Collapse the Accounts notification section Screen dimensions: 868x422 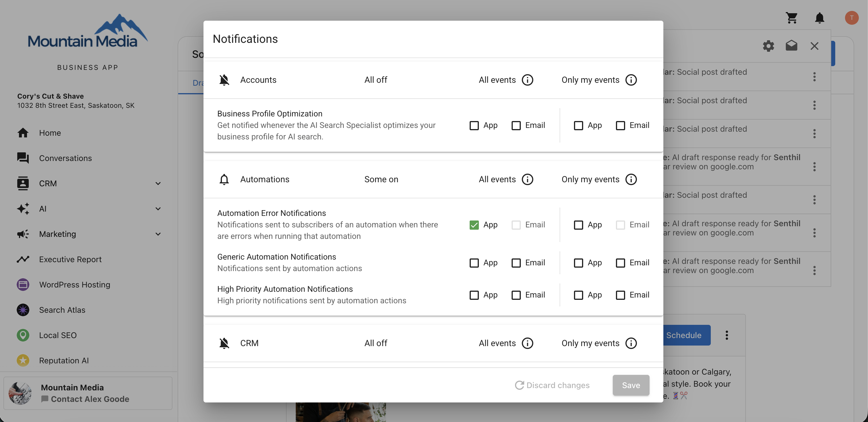(433, 80)
